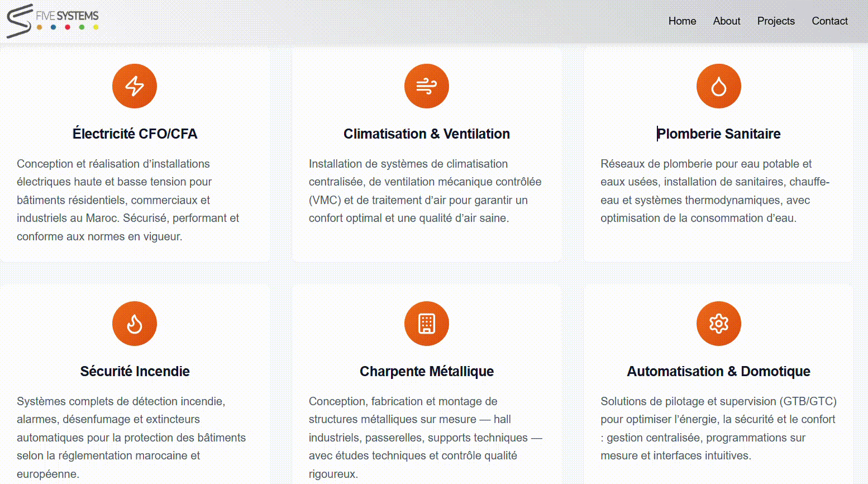Click the paragraph starting 'Systèmes complets de détection'
This screenshot has height=484, width=868.
131,438
